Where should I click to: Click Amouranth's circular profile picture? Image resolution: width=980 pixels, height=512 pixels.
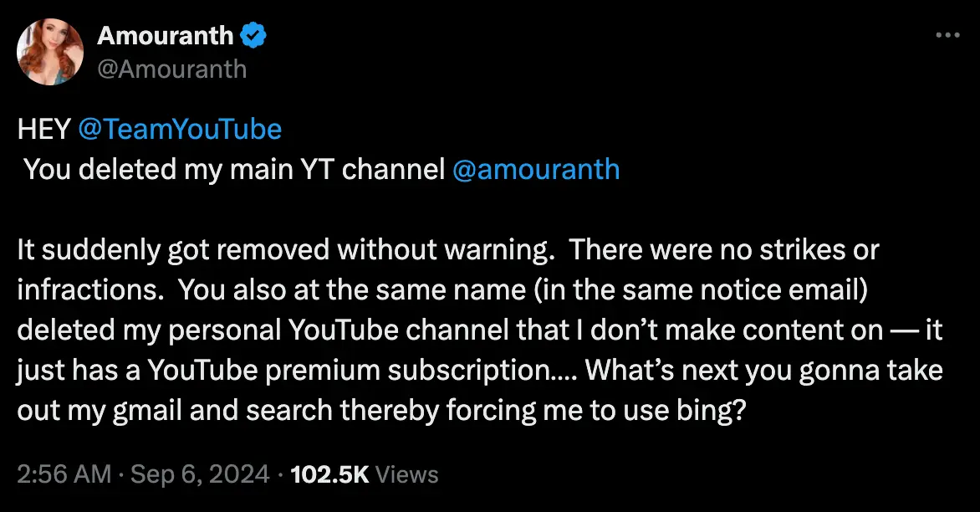tap(50, 51)
